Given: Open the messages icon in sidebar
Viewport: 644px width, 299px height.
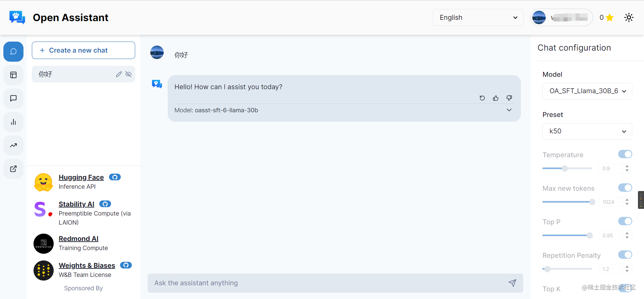Looking at the screenshot, I should pyautogui.click(x=13, y=99).
